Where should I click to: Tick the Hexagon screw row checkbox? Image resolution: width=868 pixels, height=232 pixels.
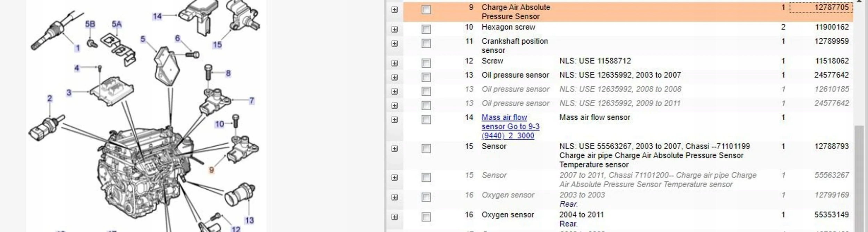pos(426,29)
